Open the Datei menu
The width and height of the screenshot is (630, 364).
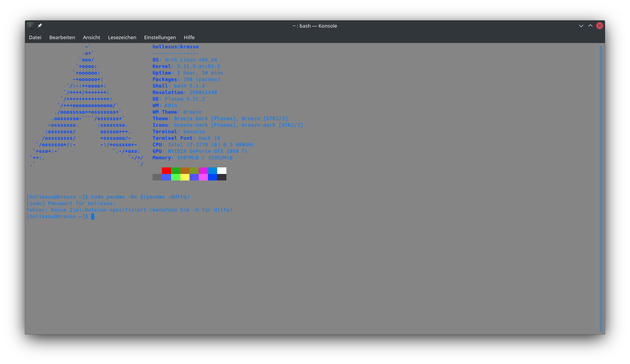pyautogui.click(x=35, y=37)
